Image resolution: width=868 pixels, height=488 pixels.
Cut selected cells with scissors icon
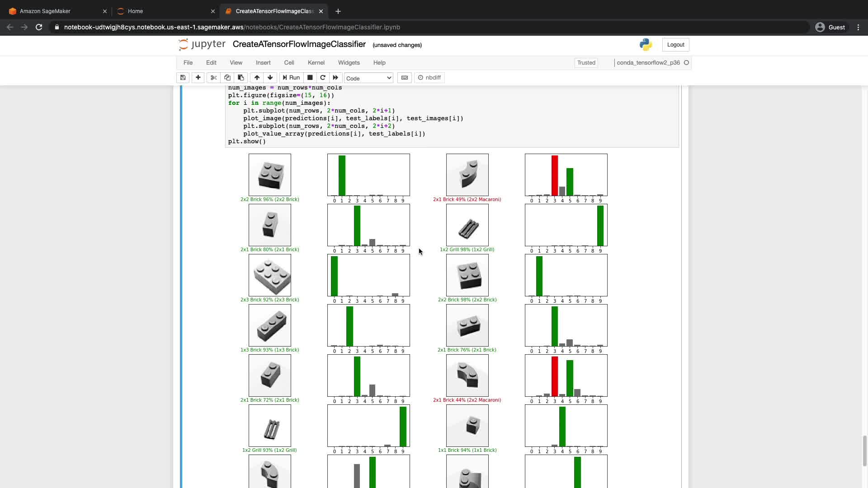click(x=214, y=78)
